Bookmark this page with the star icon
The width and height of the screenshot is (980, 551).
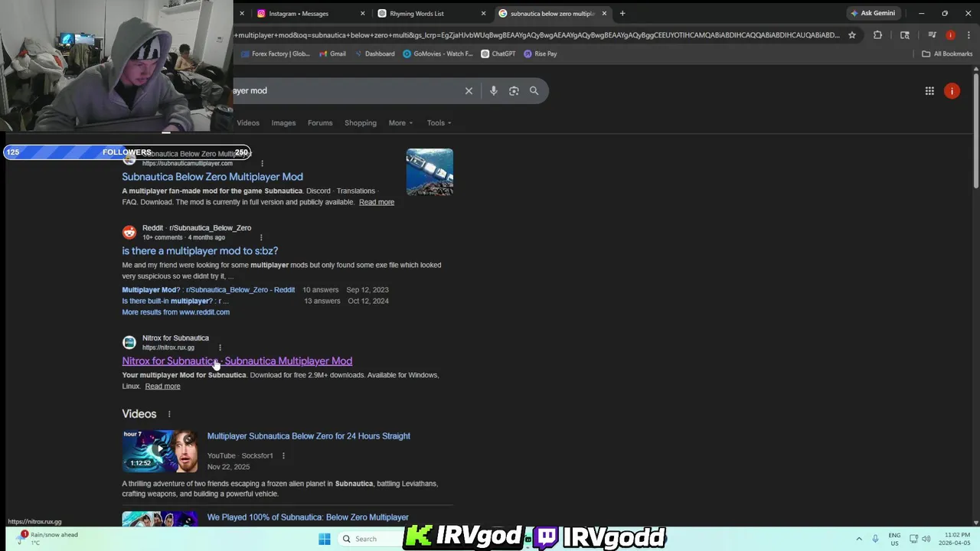click(851, 34)
